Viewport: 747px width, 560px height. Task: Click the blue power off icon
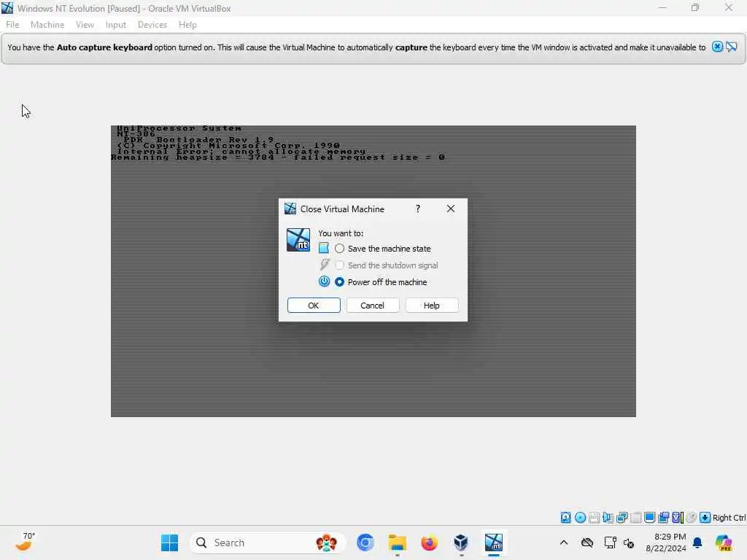click(x=324, y=281)
